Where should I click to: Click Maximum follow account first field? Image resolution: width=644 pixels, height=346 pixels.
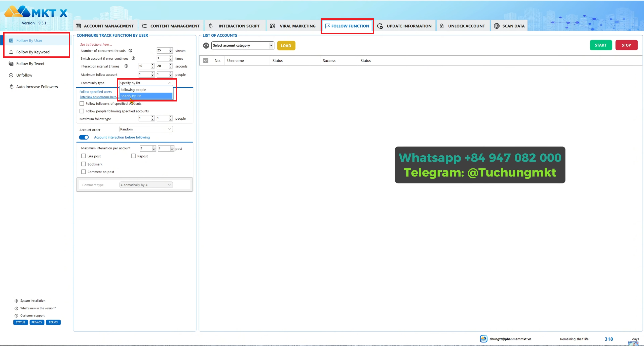tap(145, 74)
